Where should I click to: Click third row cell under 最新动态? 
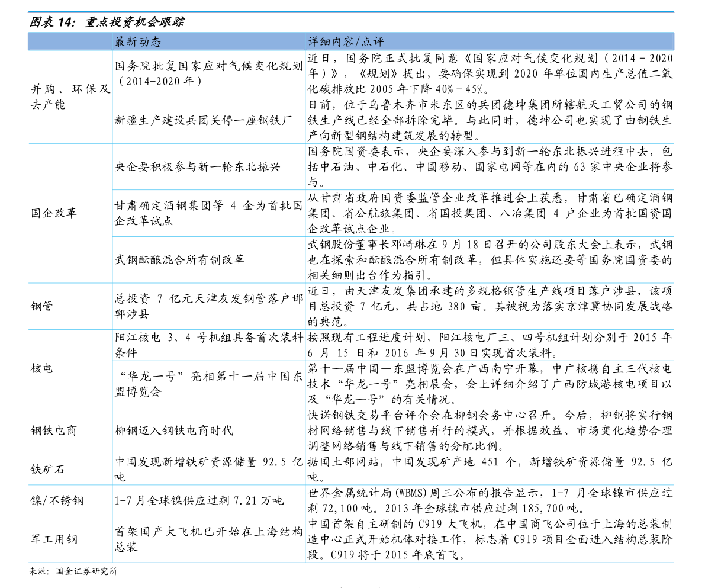[x=208, y=167]
